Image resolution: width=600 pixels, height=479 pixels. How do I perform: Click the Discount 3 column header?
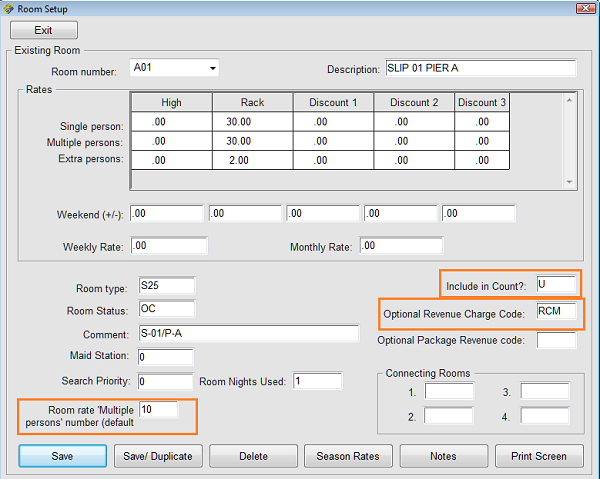[482, 102]
